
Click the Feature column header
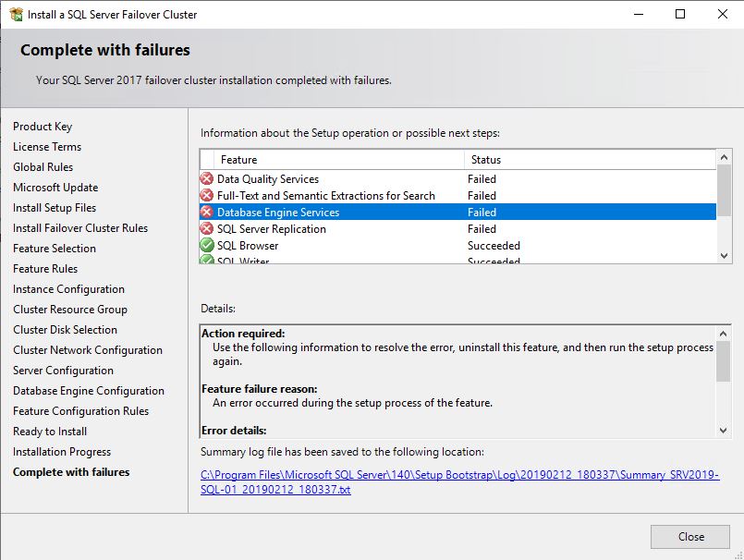339,160
